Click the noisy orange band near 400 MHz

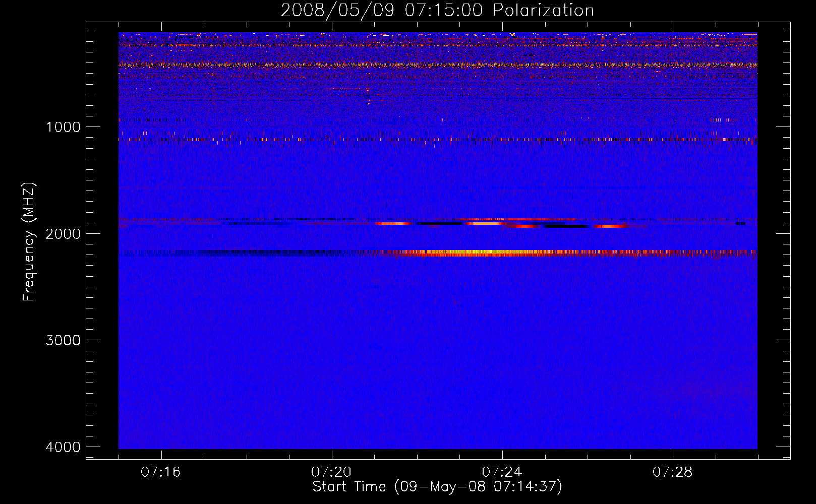(x=438, y=65)
